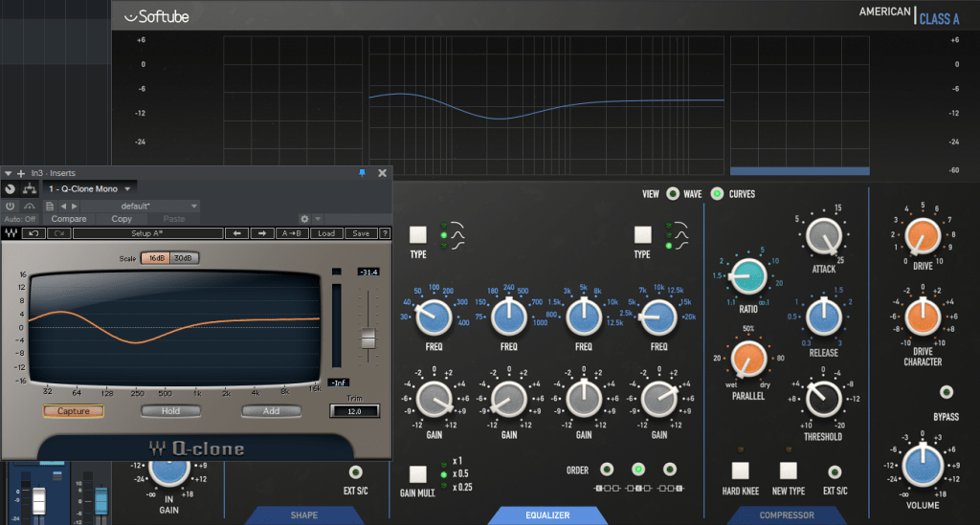Open the Waves help question mark
Image resolution: width=980 pixels, height=525 pixels.
385,233
